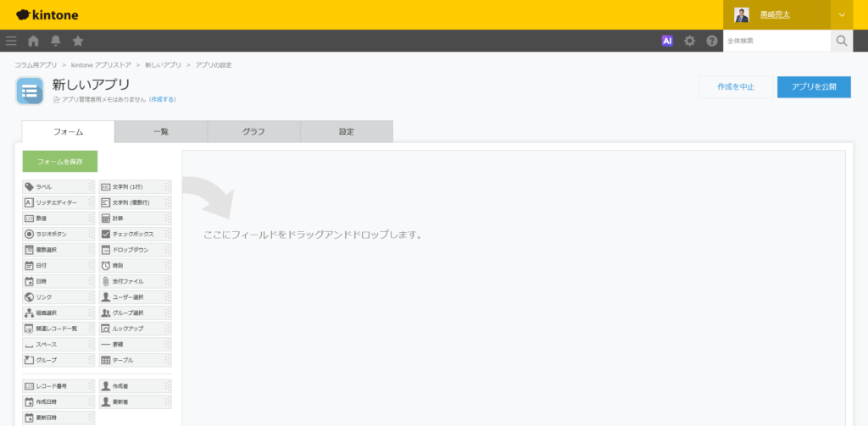The width and height of the screenshot is (868, 426).
Task: Go to 新しいアプリ breadcrumb
Action: [x=163, y=65]
